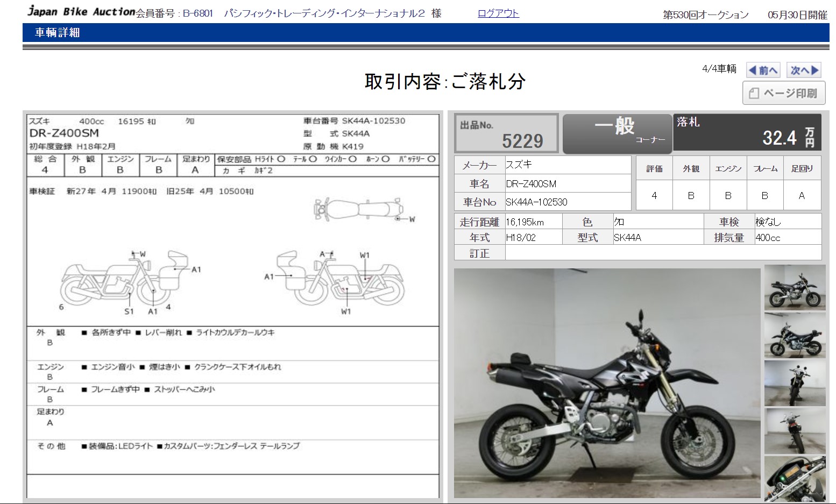The width and height of the screenshot is (836, 504).
Task: Select the displacement value 400cc in details table
Action: coord(768,237)
